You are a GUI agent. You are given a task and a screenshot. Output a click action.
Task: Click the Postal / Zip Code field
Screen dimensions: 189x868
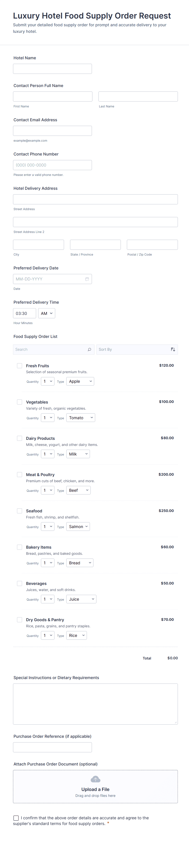[x=152, y=245]
